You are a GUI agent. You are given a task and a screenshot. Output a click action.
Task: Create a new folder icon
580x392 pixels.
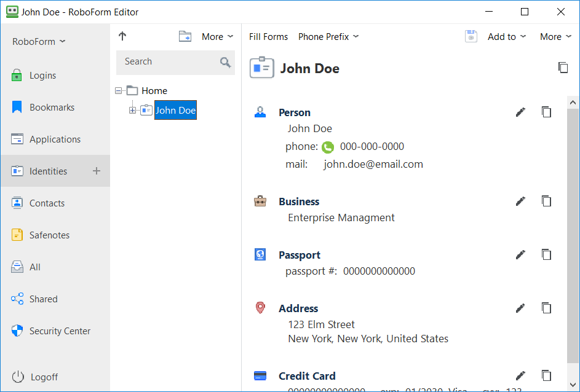tap(185, 36)
